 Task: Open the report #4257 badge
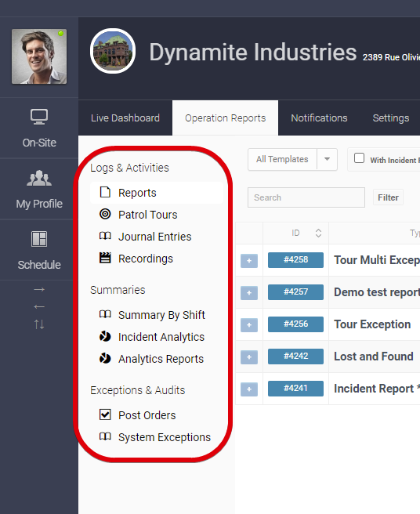(x=295, y=291)
